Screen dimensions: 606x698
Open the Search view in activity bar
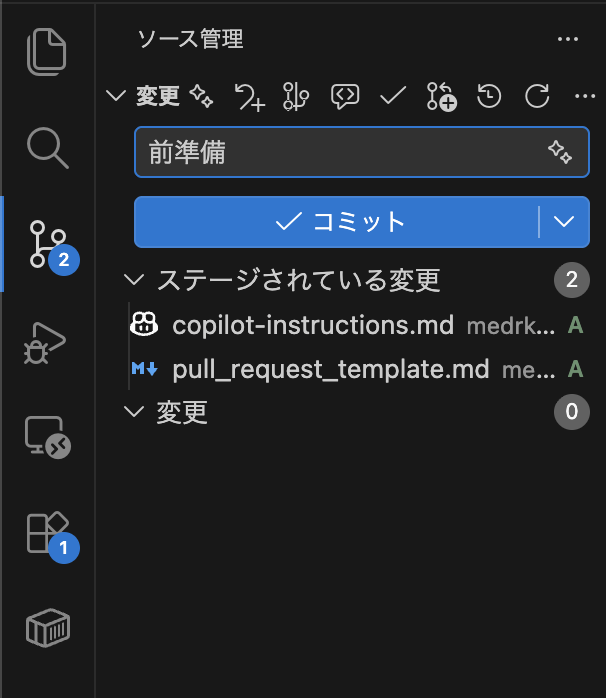pos(48,148)
